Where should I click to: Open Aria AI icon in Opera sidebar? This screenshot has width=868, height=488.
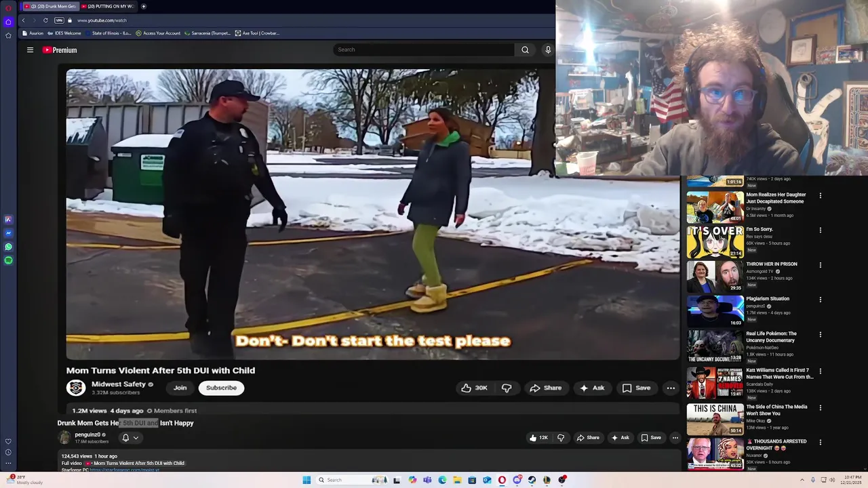point(8,220)
